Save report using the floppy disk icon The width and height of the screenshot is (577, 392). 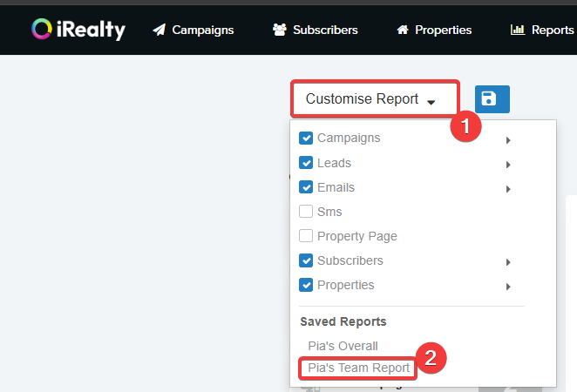492,99
